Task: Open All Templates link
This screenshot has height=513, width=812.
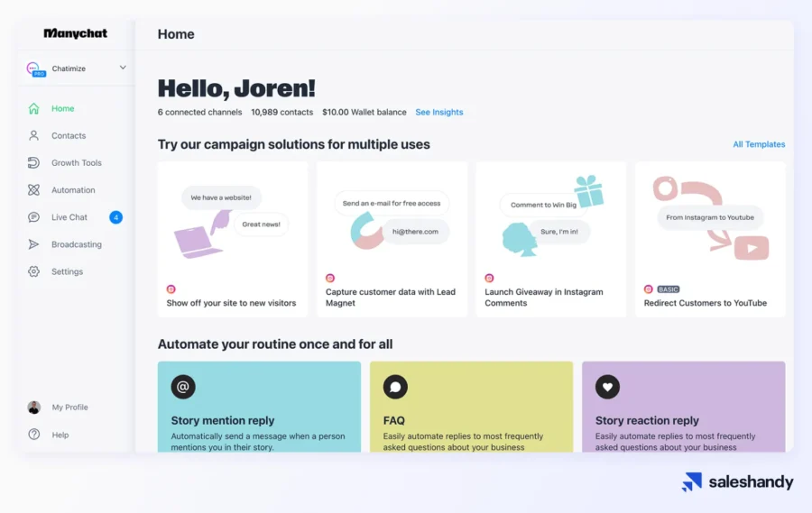Action: click(759, 144)
